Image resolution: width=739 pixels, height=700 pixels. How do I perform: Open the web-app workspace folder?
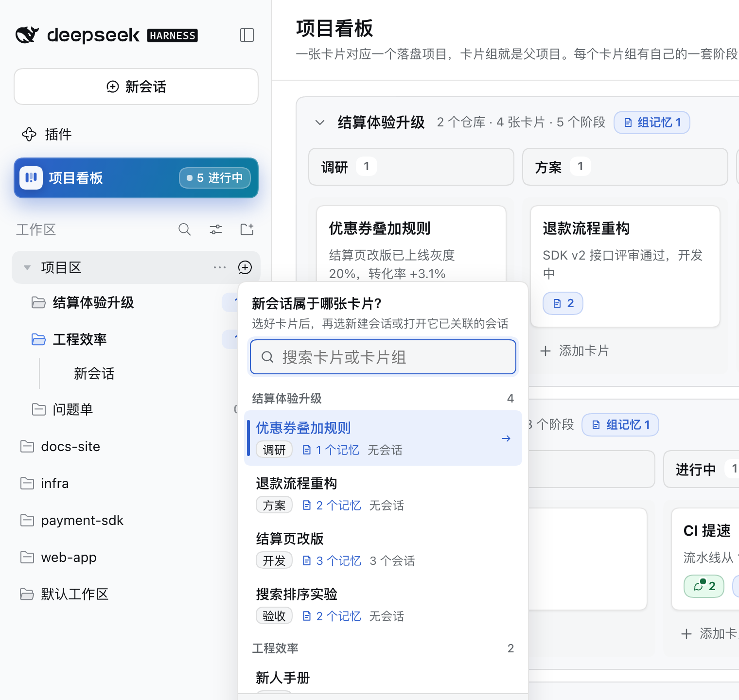click(x=58, y=557)
